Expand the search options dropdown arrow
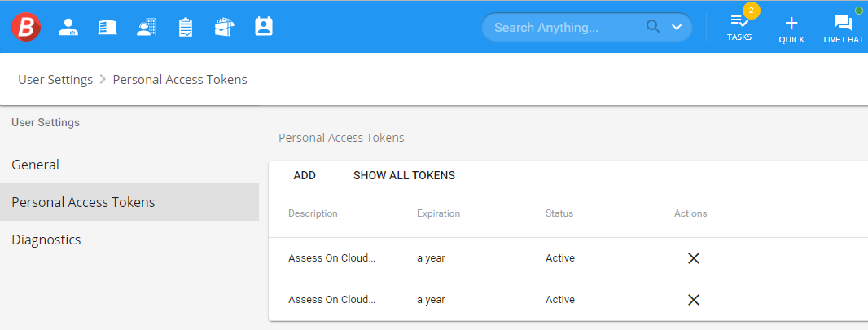Screen dimensions: 868x330 pyautogui.click(x=677, y=27)
